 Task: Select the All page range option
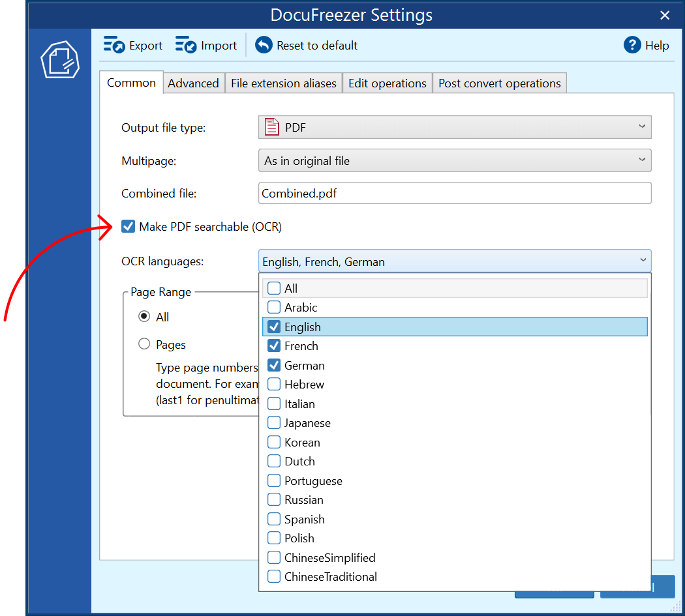(144, 316)
